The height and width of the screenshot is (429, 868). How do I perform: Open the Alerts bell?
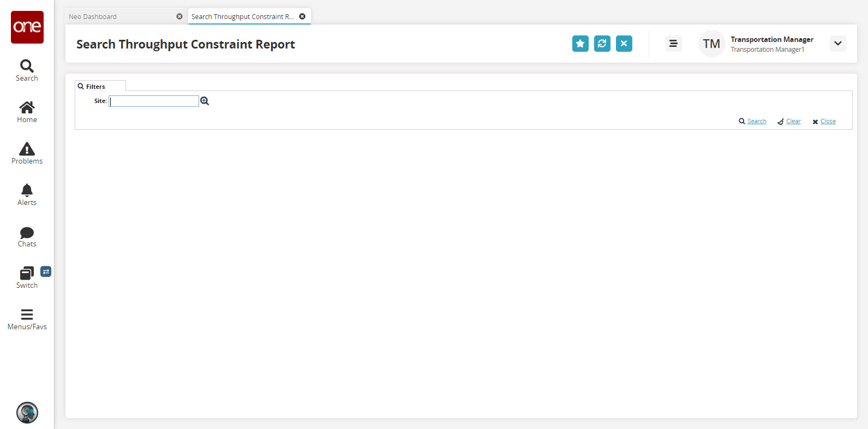pyautogui.click(x=27, y=195)
